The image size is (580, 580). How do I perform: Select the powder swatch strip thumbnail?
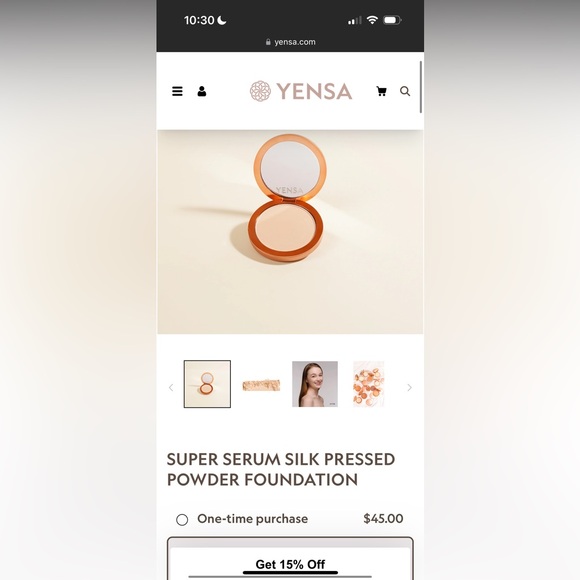pos(261,385)
